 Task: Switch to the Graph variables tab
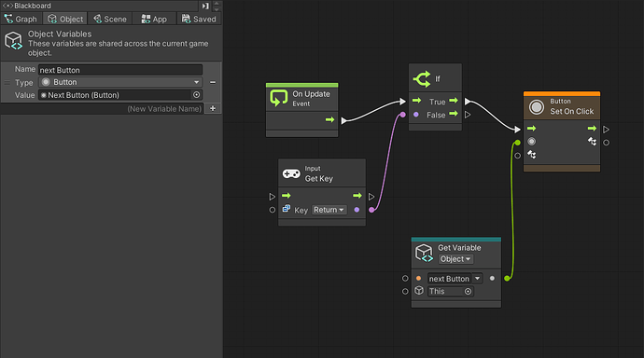tap(21, 19)
